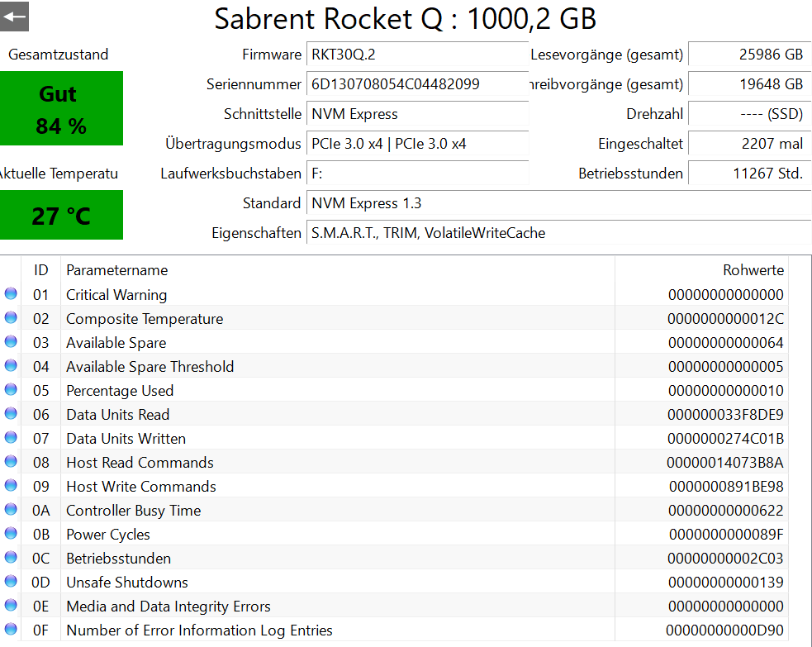Select the Composite Temperature row name
Screen dimensions: 812x647
[145, 319]
